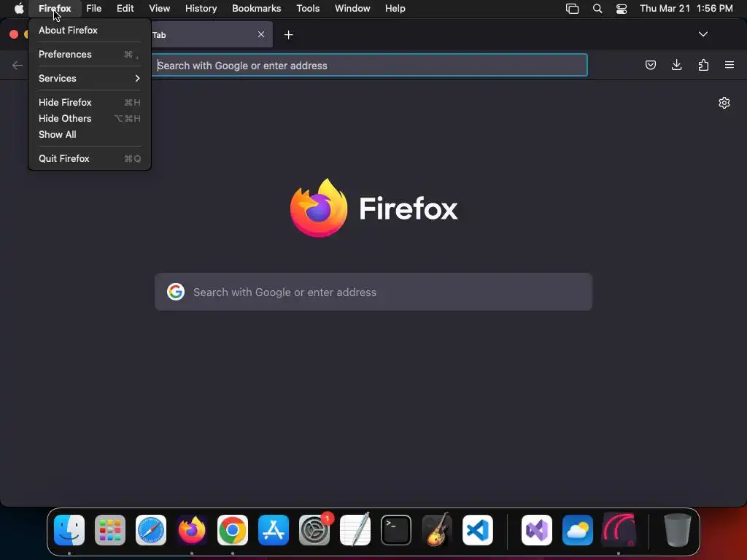The width and height of the screenshot is (747, 560).
Task: Click the back navigation arrow
Action: pos(18,65)
